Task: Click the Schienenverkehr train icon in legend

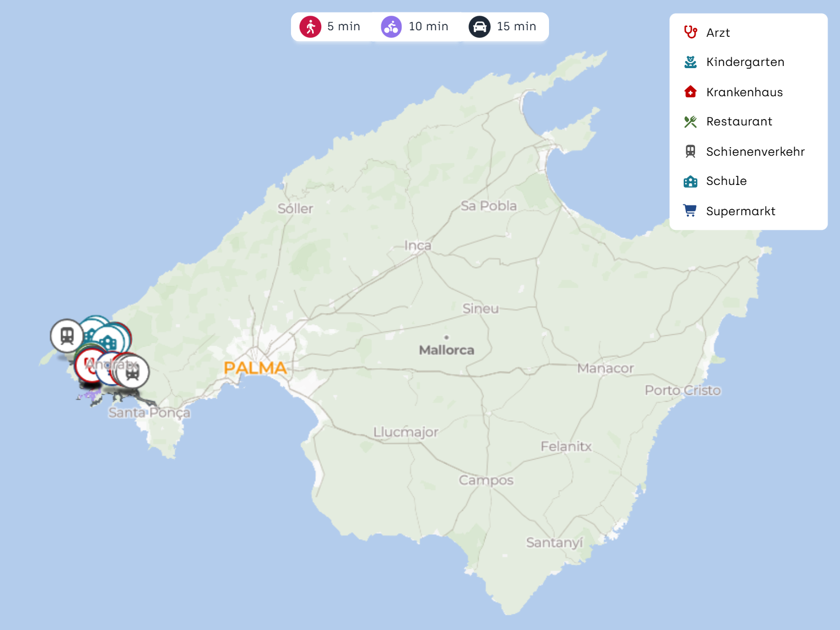Action: coord(690,151)
